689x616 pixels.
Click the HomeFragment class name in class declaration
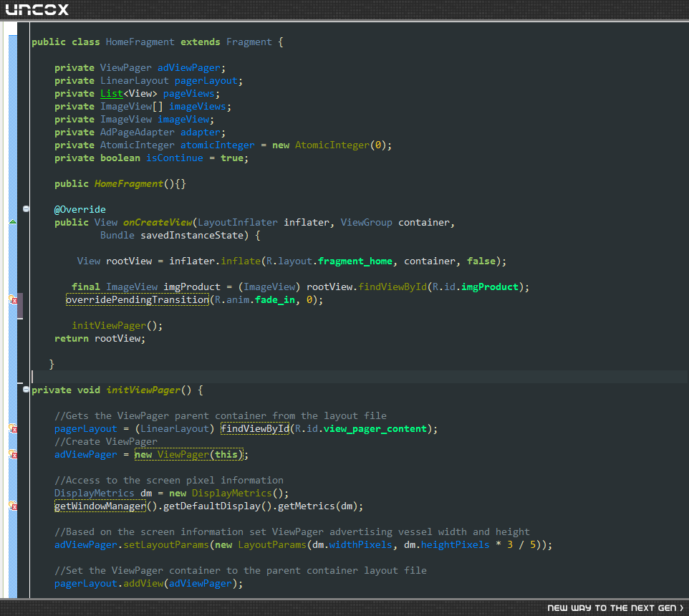[140, 42]
